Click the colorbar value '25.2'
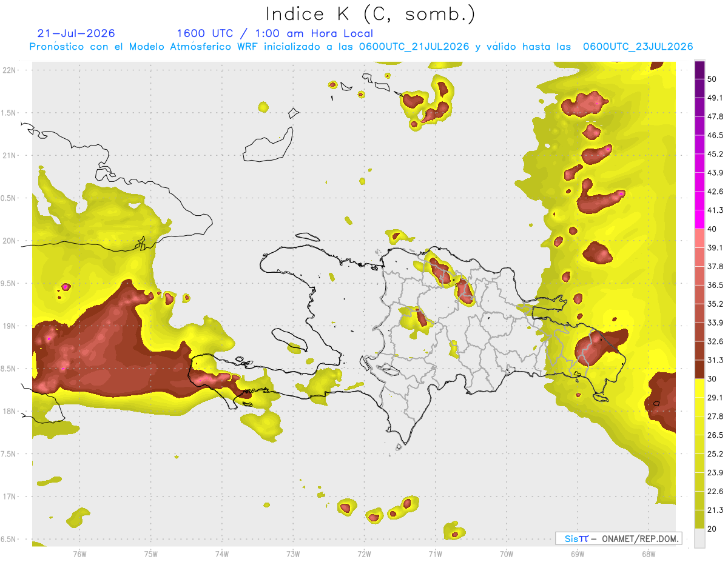The height and width of the screenshot is (562, 728). point(715,453)
